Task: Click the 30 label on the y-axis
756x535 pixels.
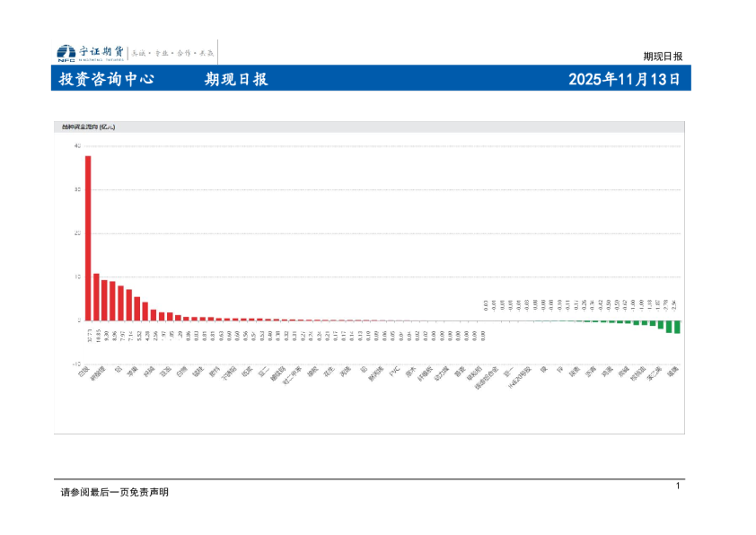Action: pos(77,189)
